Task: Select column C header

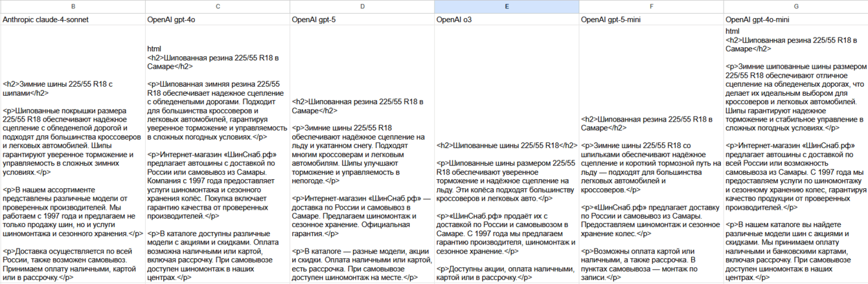Action: pyautogui.click(x=217, y=6)
